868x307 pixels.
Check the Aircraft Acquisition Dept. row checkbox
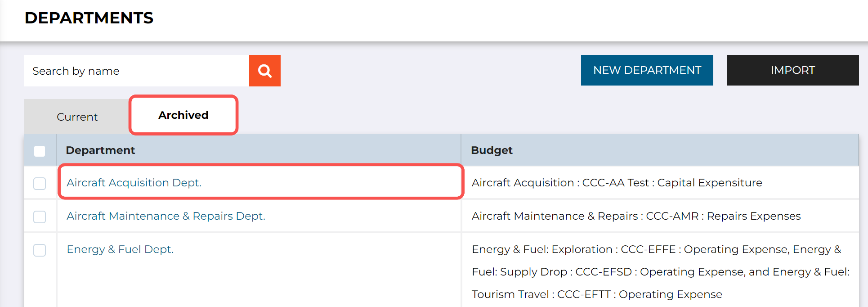click(40, 183)
